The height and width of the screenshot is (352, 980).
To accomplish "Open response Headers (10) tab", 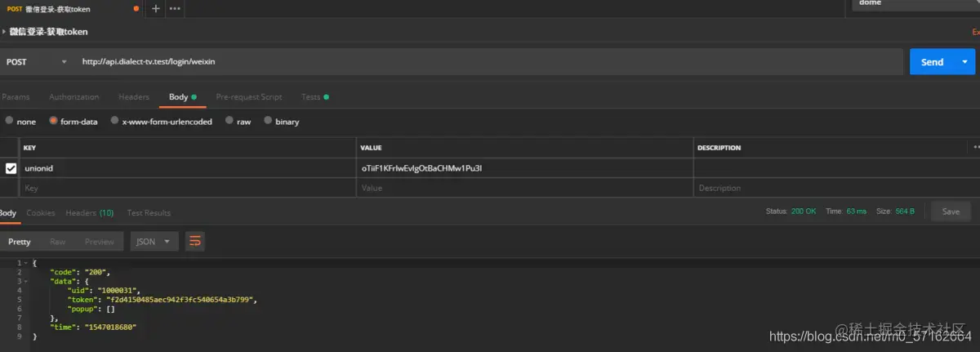I will [x=90, y=212].
